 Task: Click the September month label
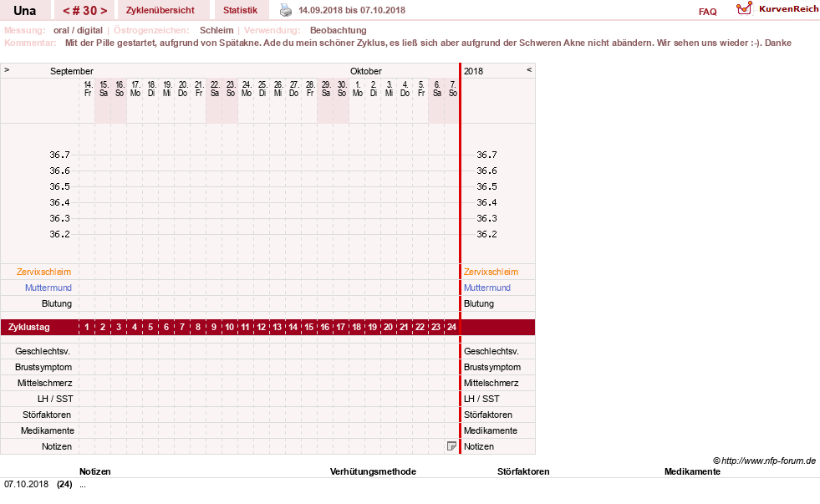(x=72, y=71)
